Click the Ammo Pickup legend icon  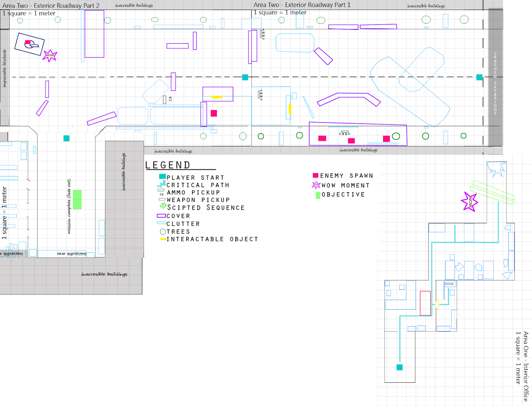161,192
